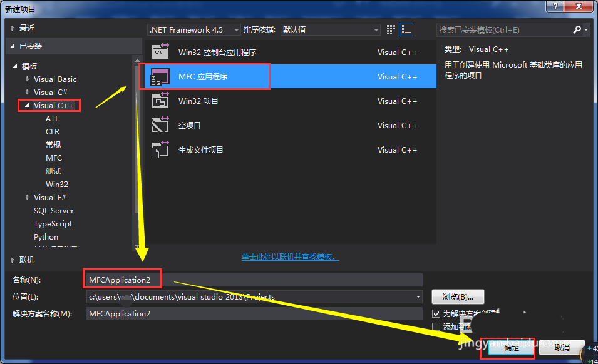
Task: Select ATL under Visual C++
Action: pos(52,119)
